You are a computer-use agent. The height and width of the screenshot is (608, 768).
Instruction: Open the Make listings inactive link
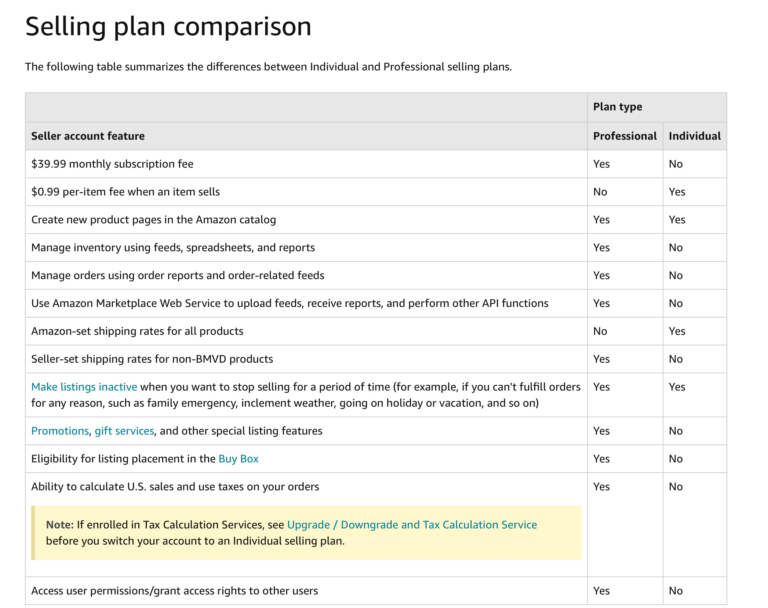click(84, 387)
